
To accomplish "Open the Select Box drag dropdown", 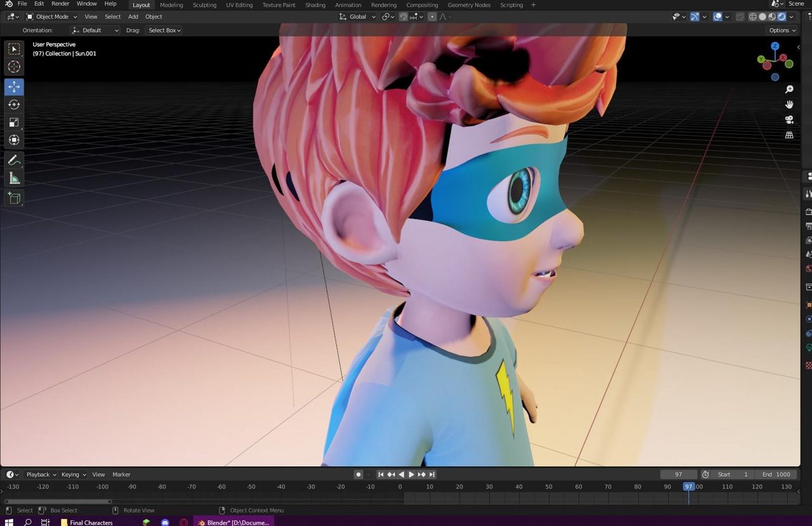I will click(x=164, y=30).
